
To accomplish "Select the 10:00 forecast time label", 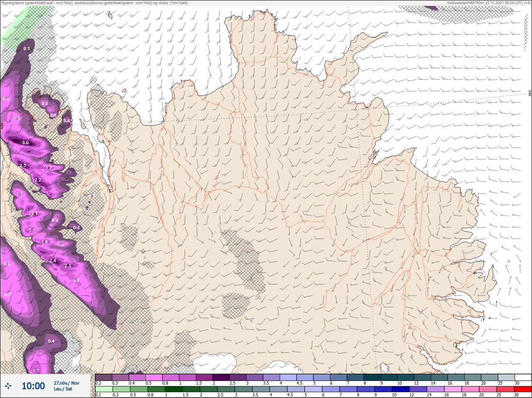I will [x=33, y=386].
